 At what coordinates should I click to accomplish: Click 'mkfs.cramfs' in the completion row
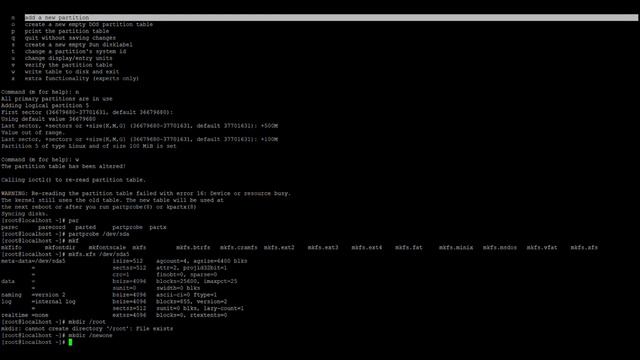[238, 247]
